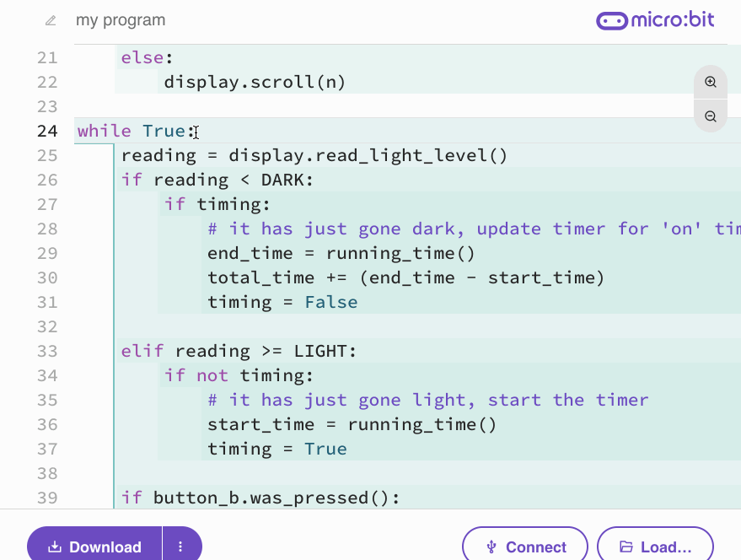Zoom in using the magnifier plus icon
The image size is (741, 560).
(710, 81)
